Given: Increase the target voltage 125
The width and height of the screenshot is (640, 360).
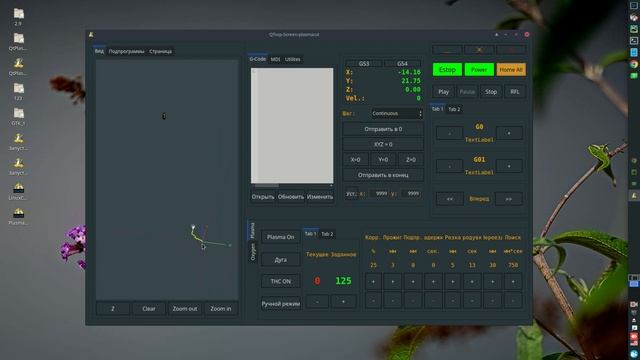Looking at the screenshot, I should [343, 301].
